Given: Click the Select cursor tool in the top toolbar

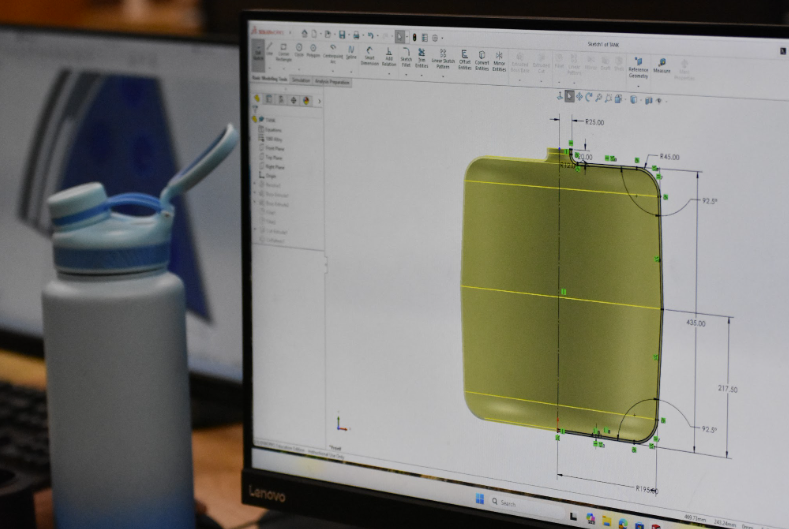Looking at the screenshot, I should 400,37.
